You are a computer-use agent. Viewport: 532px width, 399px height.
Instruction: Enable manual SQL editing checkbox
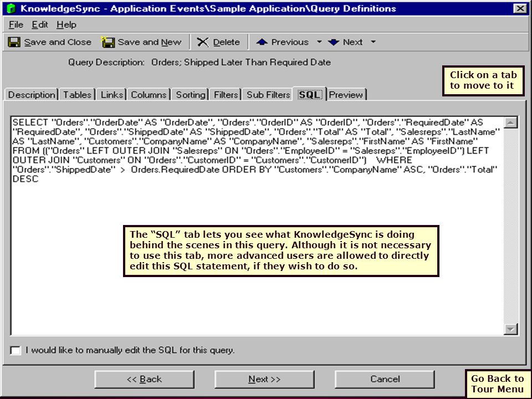click(16, 350)
